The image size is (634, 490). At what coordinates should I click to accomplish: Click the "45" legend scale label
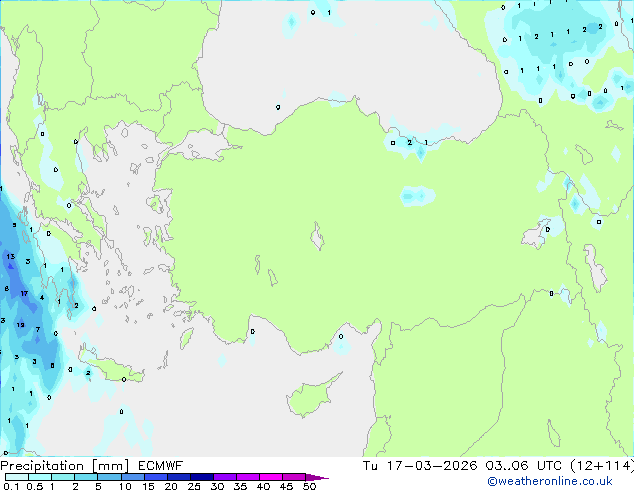(x=286, y=486)
